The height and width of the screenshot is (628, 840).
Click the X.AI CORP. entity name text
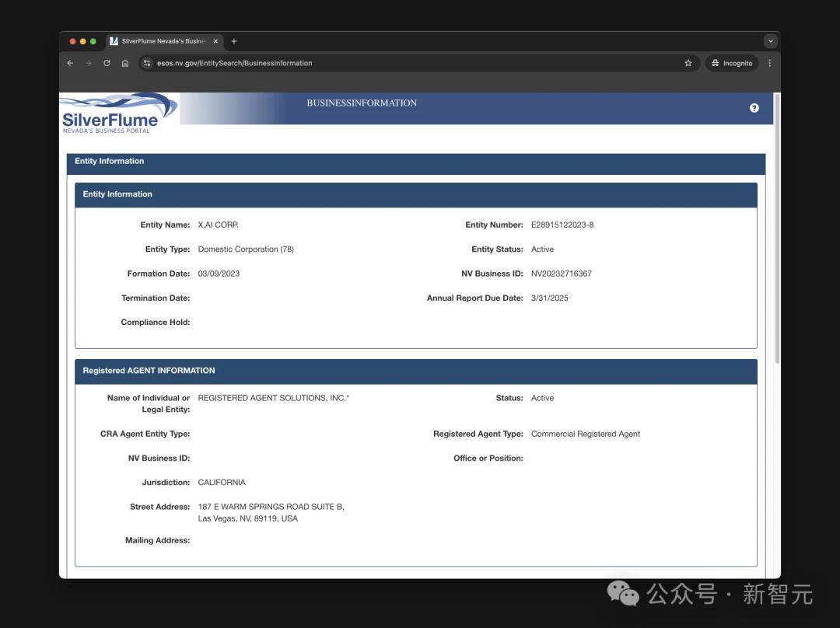[218, 225]
